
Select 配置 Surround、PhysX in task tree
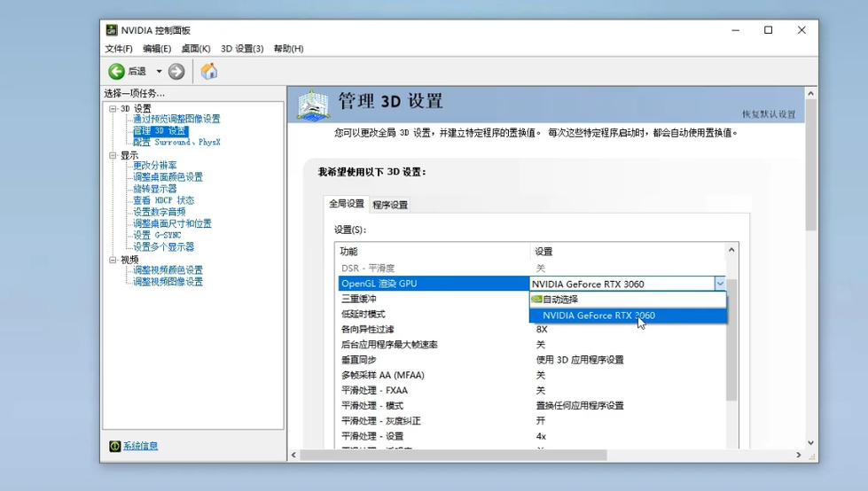click(x=176, y=143)
